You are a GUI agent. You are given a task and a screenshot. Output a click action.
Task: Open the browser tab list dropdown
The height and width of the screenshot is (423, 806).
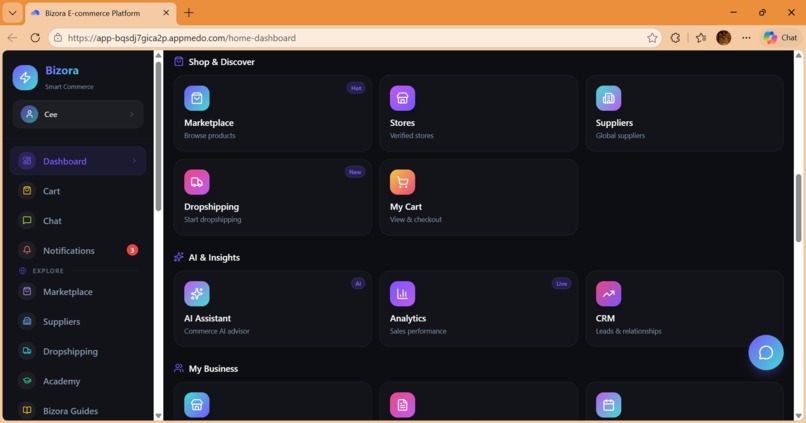point(12,13)
